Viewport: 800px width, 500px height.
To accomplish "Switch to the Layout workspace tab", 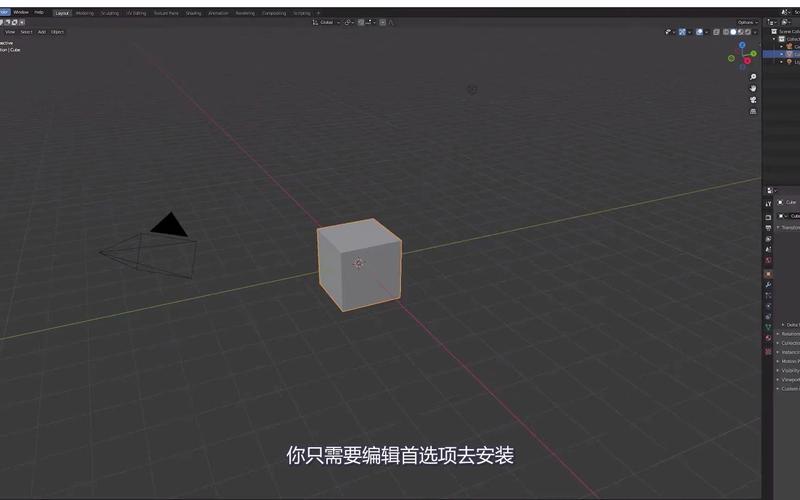I will tap(62, 13).
